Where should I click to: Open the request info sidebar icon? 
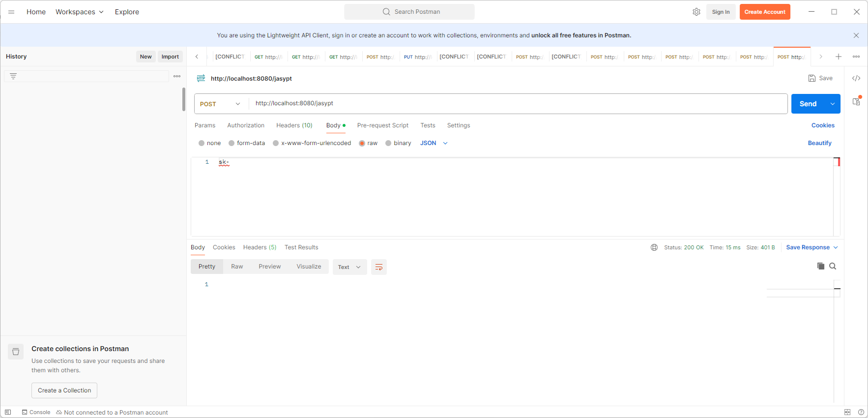856,101
